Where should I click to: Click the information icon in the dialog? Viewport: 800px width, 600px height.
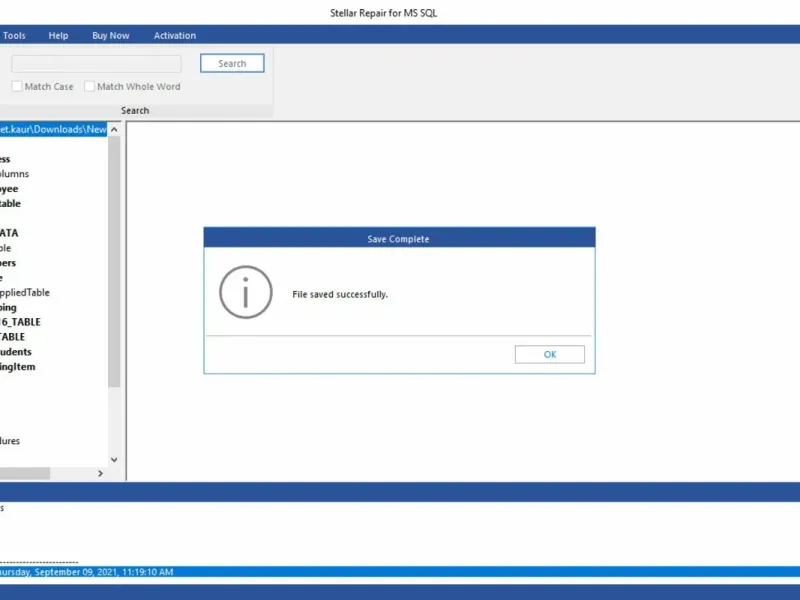pos(246,292)
